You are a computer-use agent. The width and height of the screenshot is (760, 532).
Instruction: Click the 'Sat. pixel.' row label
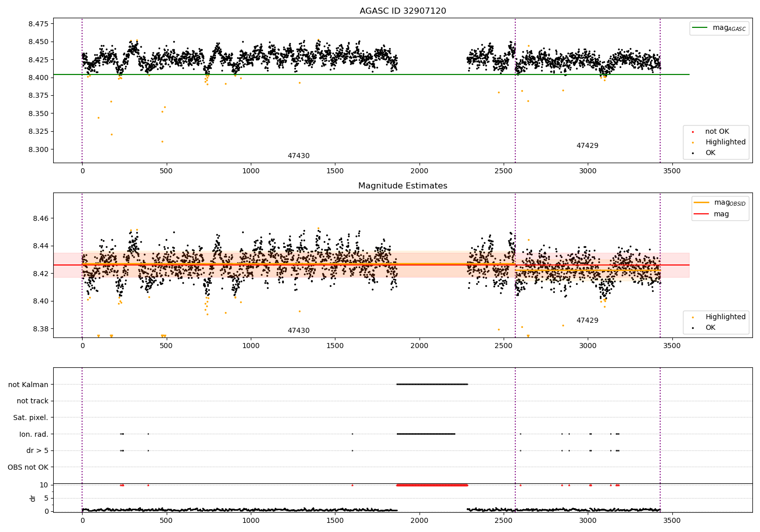pyautogui.click(x=31, y=417)
